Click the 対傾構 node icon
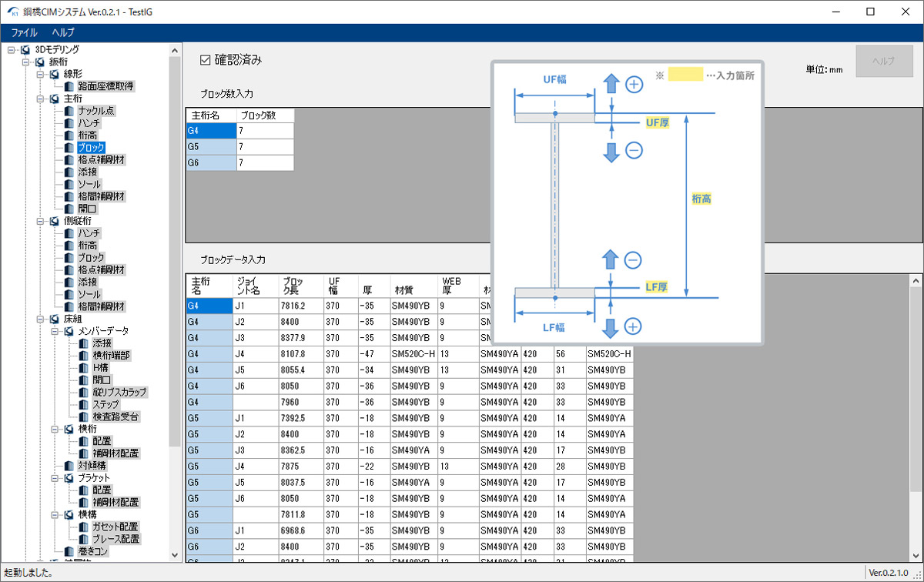Image resolution: width=924 pixels, height=582 pixels. [69, 466]
